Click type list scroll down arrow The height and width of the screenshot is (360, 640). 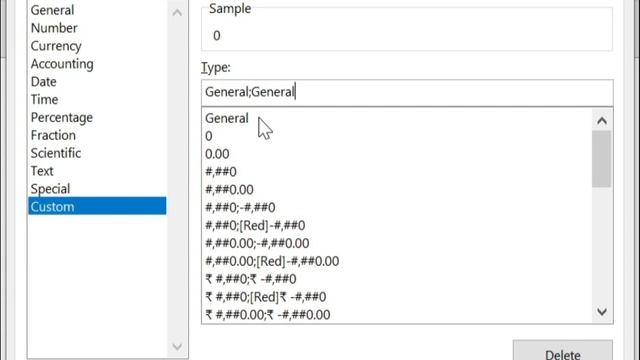(602, 312)
